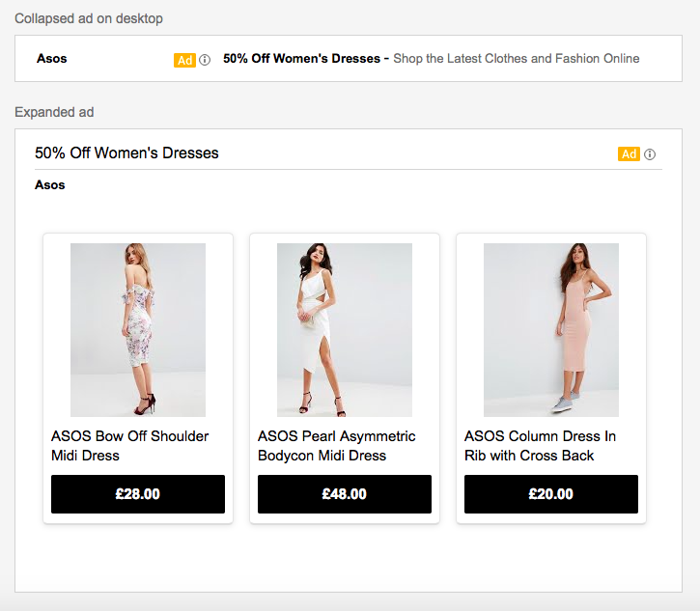
Task: Click the £28.00 price button
Action: point(138,494)
